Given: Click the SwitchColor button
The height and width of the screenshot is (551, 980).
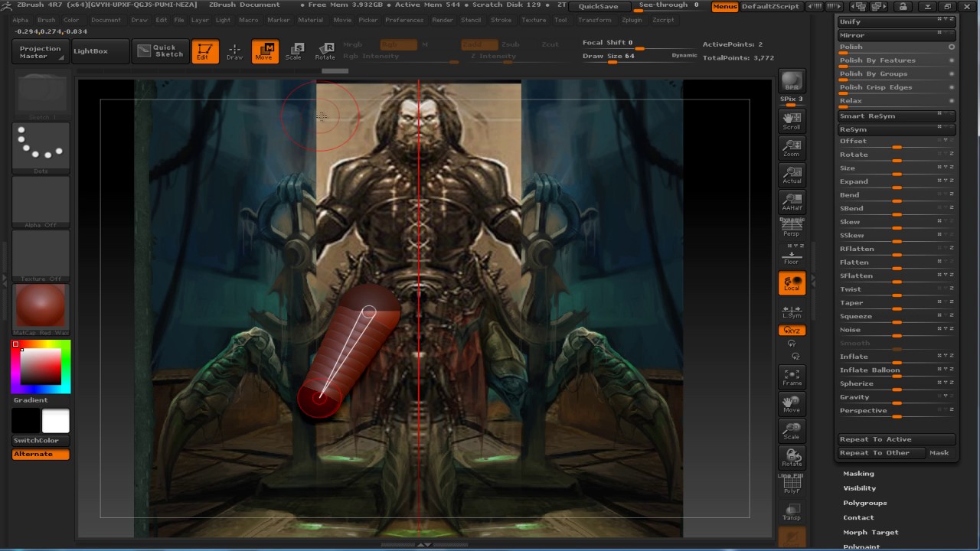Looking at the screenshot, I should point(41,441).
